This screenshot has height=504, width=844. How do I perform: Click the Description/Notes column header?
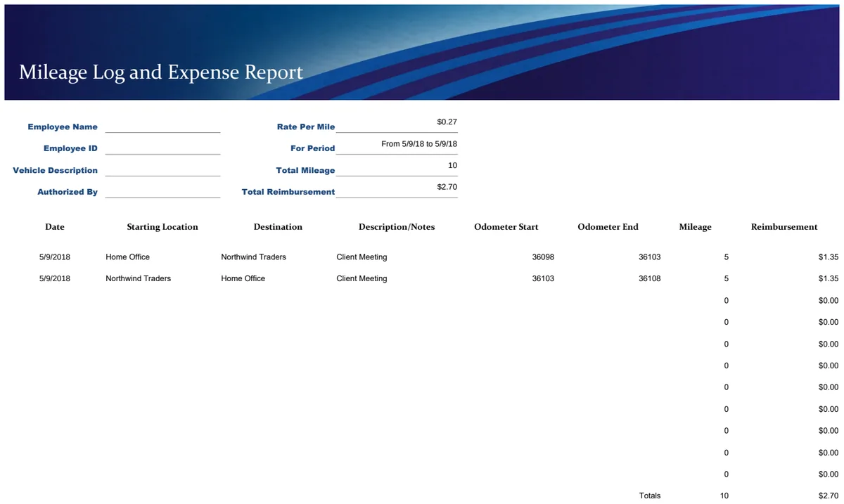tap(397, 227)
